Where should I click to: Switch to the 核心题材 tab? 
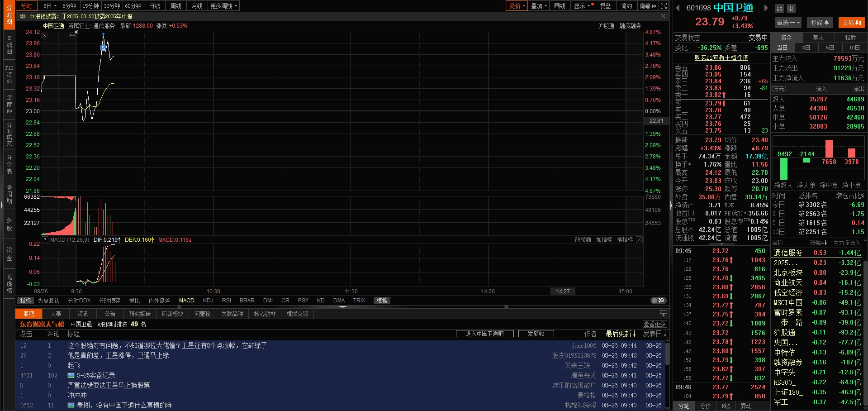point(265,314)
